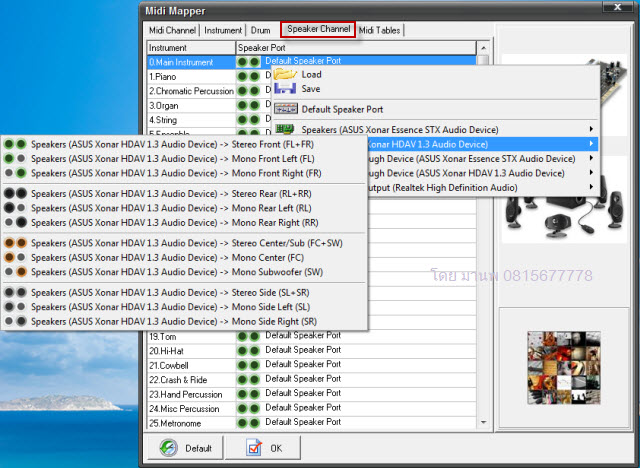Click speaker dots icon for Mono Rear Right
This screenshot has width=640, height=468.
click(15, 222)
